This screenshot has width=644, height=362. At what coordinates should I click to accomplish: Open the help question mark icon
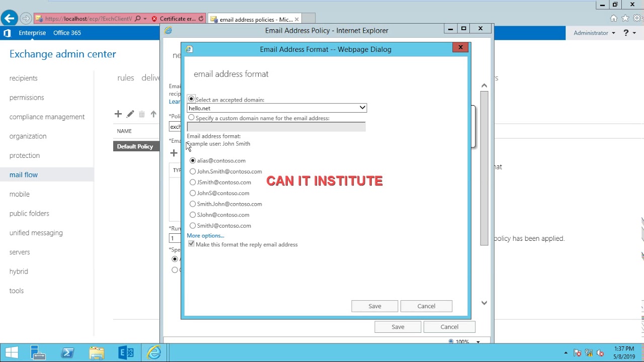(626, 33)
